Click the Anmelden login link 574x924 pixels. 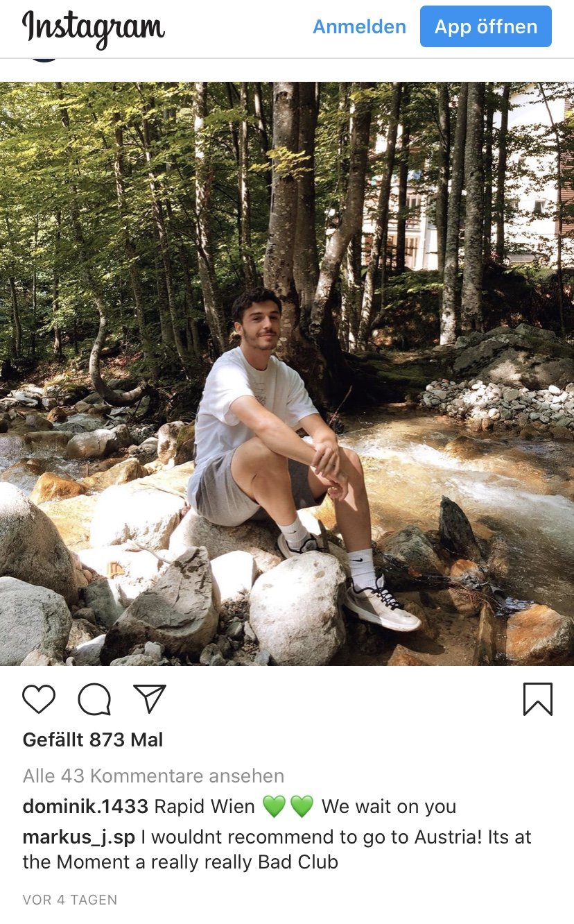(359, 27)
